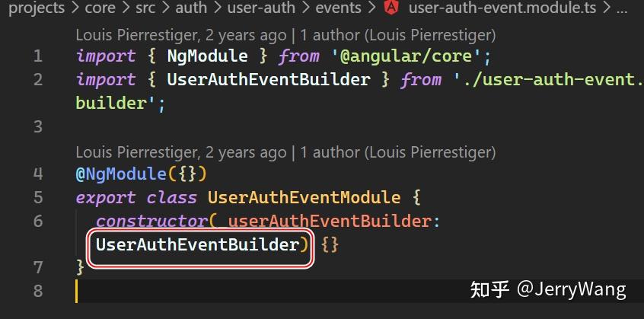Click the constructor keyword on line 6
This screenshot has width=644, height=319.
tap(152, 222)
